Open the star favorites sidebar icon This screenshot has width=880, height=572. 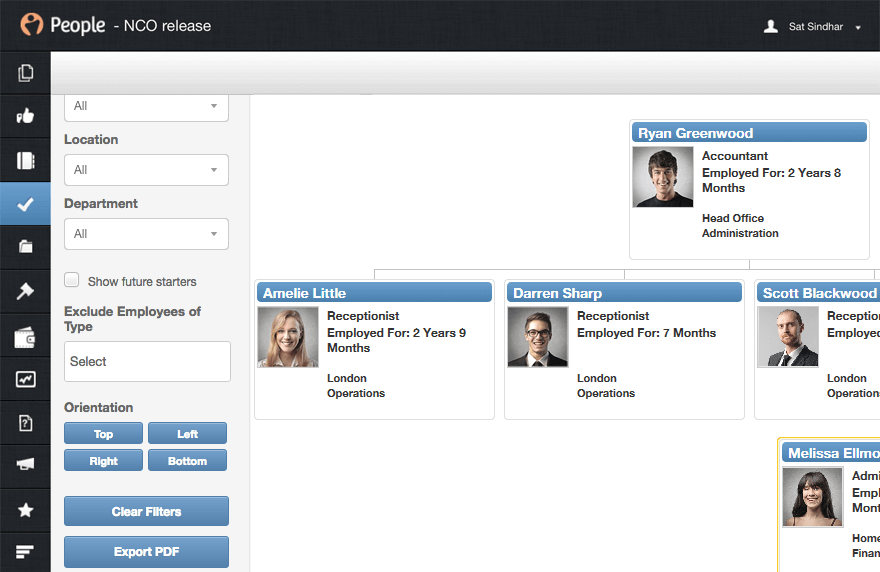(x=25, y=510)
